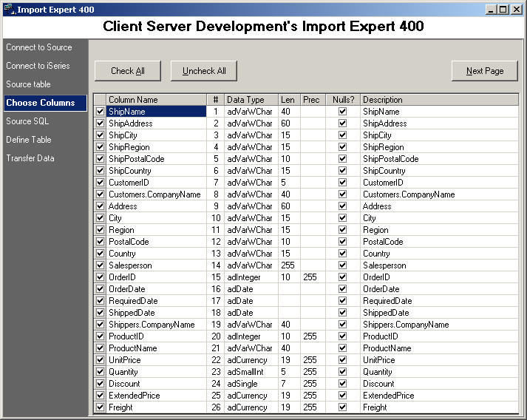The height and width of the screenshot is (420, 527).
Task: Select the ShipName column name cell
Action: tap(156, 112)
